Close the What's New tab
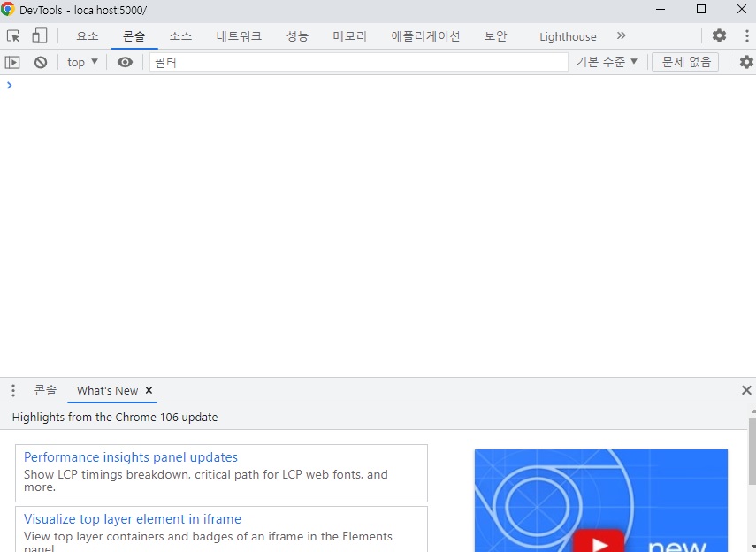 pyautogui.click(x=149, y=390)
